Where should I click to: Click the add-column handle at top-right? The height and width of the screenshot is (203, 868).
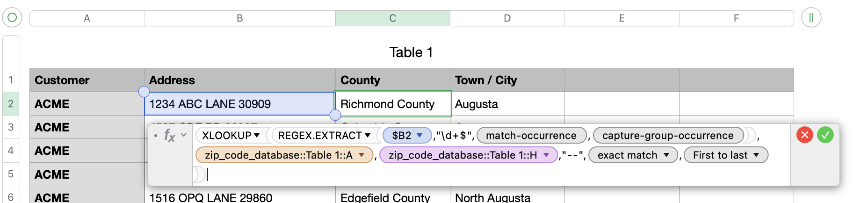(x=811, y=18)
